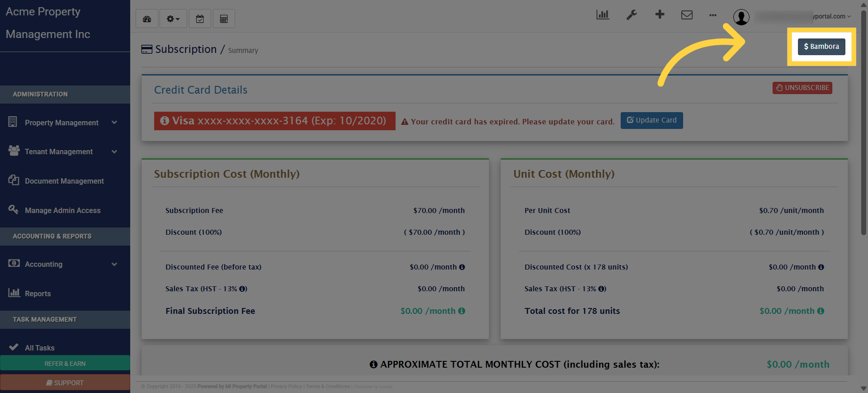Click info icon next to Discounted Fee amount
This screenshot has height=393, width=868.
click(462, 267)
